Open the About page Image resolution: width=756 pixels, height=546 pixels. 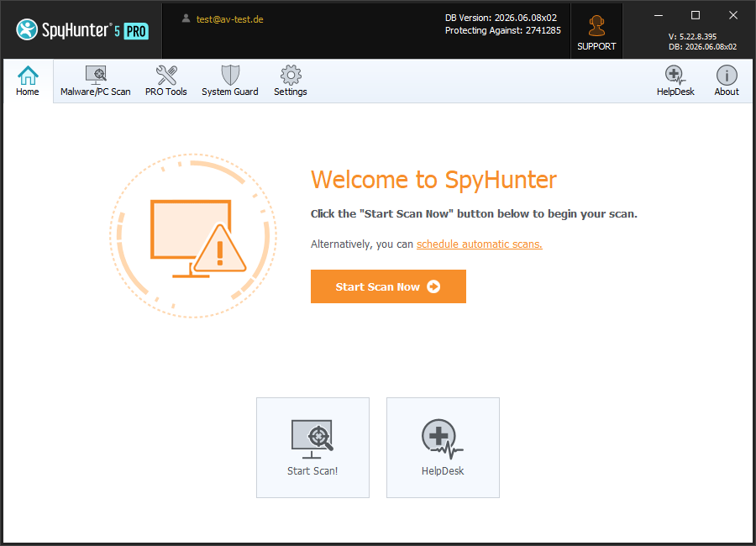click(x=726, y=81)
